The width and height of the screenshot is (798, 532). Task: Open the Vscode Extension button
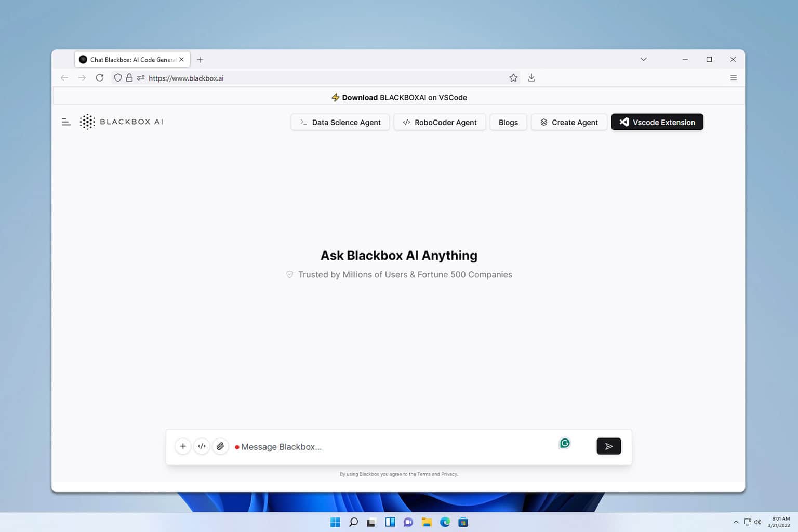(x=657, y=122)
